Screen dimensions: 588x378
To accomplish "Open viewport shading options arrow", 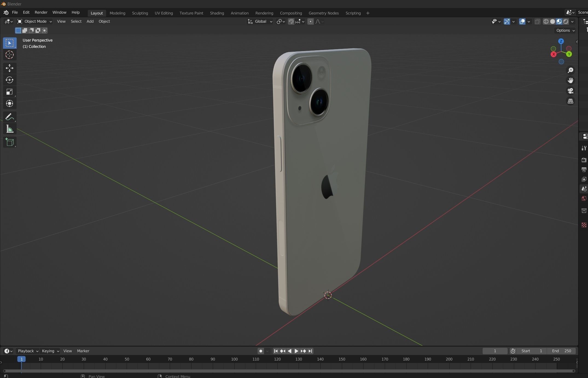I will point(572,21).
